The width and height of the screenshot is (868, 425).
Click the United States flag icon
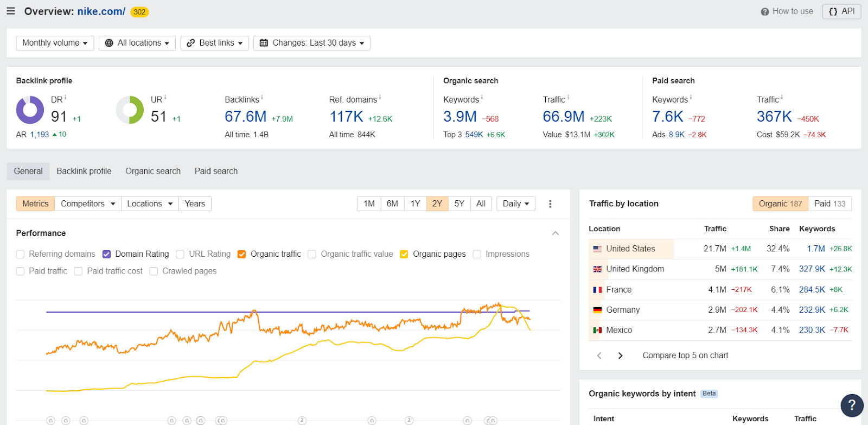597,249
